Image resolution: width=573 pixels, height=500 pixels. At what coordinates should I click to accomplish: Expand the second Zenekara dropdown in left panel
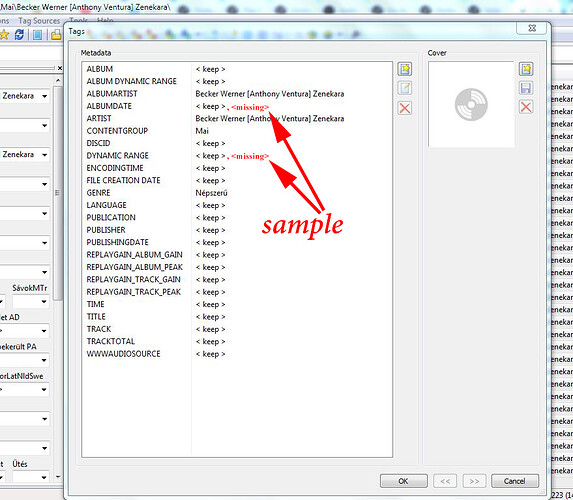44,155
